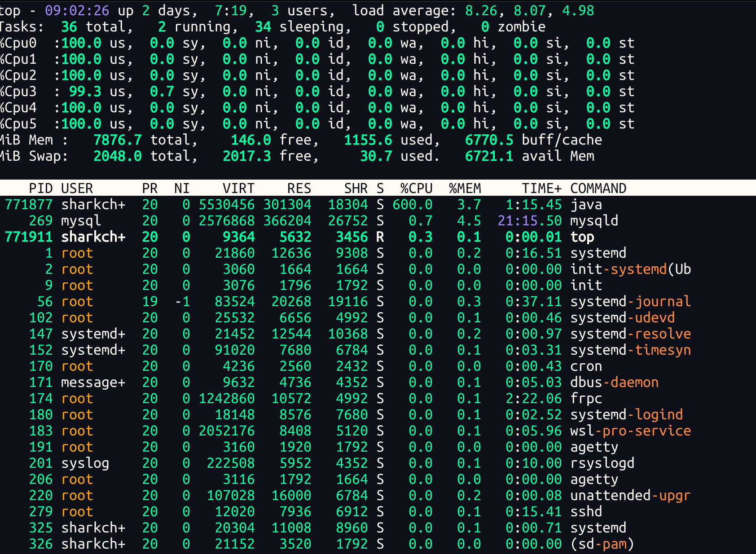Select the frpc process command

coord(586,399)
